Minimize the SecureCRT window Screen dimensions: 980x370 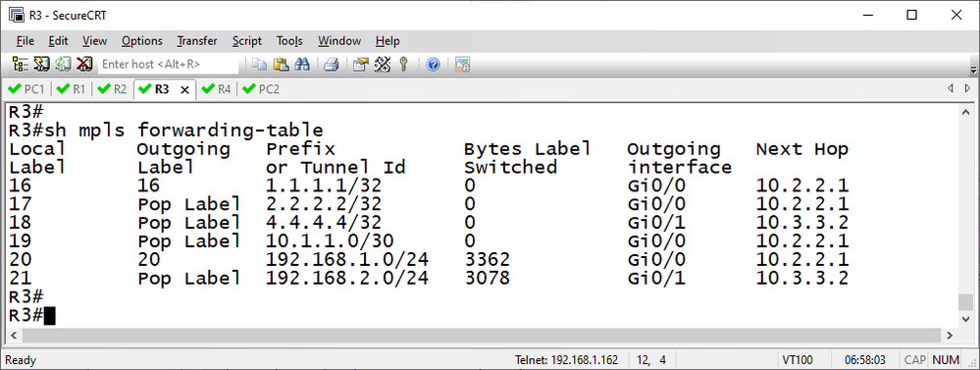(x=867, y=15)
